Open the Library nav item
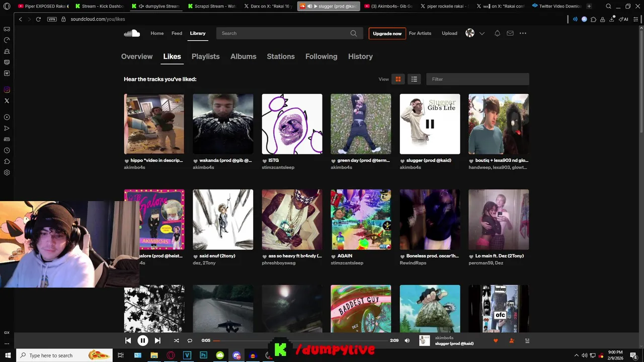The height and width of the screenshot is (362, 644). 198,33
